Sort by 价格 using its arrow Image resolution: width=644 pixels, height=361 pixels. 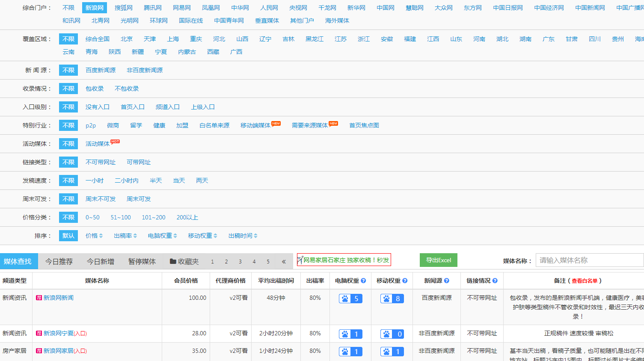point(101,236)
